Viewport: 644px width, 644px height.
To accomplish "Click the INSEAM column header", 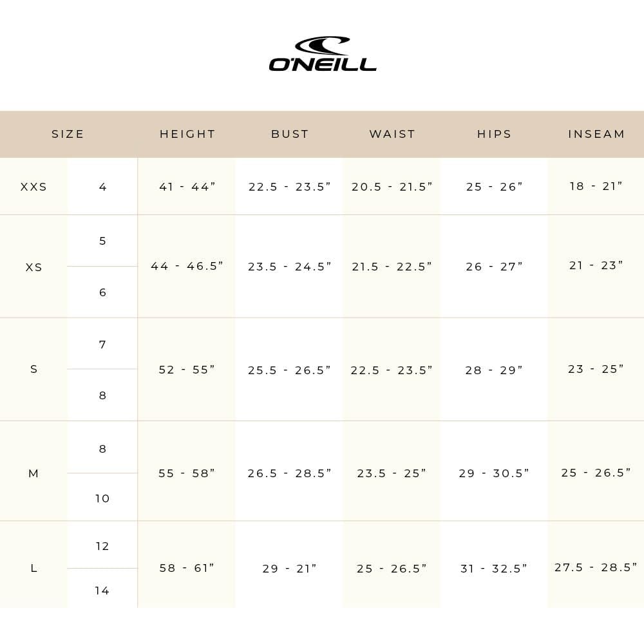I will click(x=596, y=134).
